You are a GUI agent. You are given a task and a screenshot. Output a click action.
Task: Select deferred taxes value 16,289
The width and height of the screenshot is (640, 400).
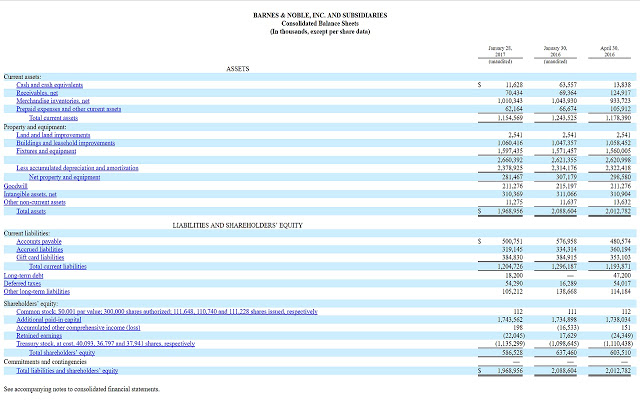coord(568,283)
